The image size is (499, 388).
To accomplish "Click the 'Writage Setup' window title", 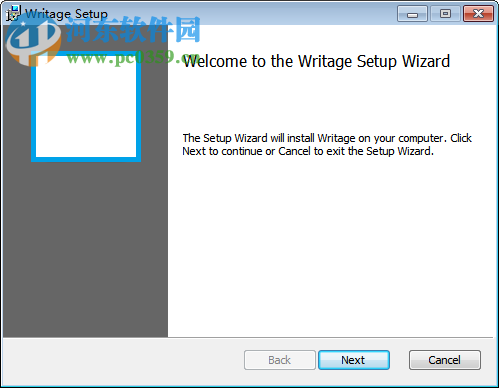I will (66, 14).
